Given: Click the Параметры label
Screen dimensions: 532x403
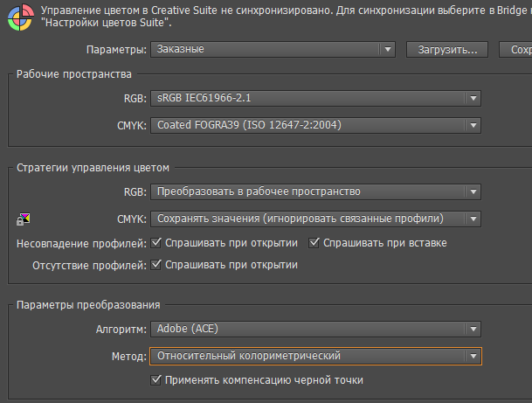Looking at the screenshot, I should [x=116, y=50].
